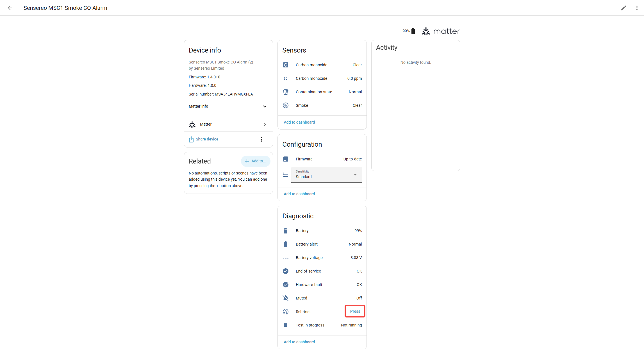
Task: Click Add to button in Related
Action: pyautogui.click(x=255, y=161)
